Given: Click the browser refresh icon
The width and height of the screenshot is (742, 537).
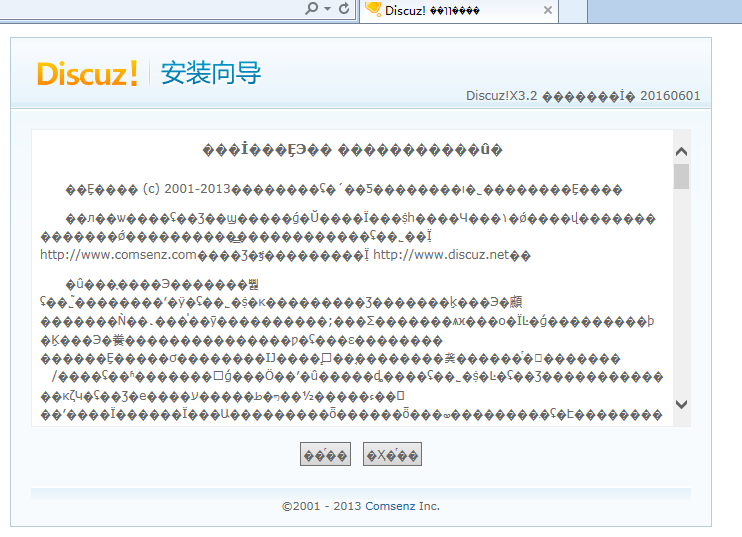Looking at the screenshot, I should tap(344, 8).
